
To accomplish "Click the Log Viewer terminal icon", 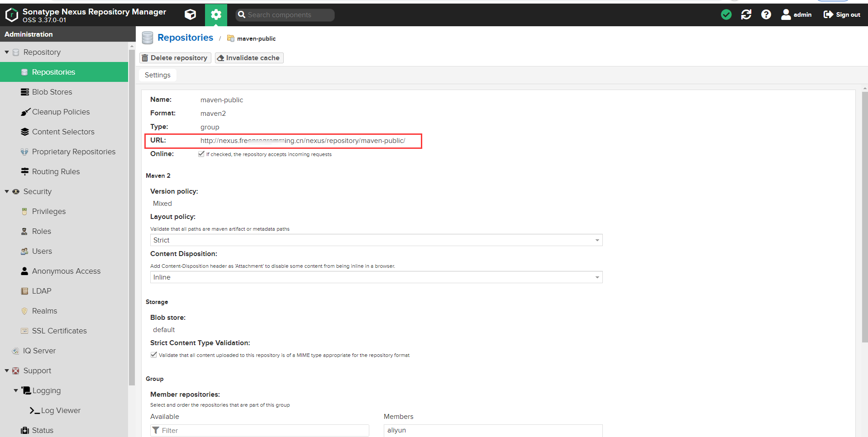I will 34,410.
